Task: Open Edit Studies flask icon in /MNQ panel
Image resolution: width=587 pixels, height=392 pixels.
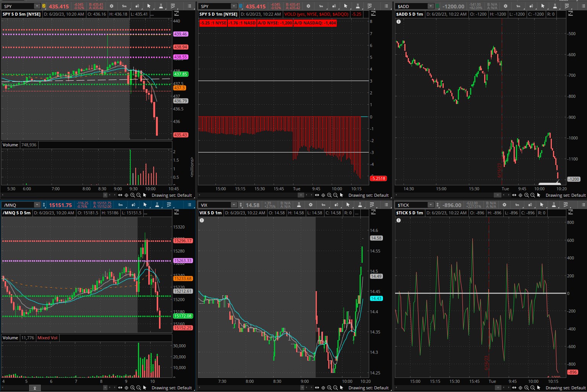Action: click(157, 205)
